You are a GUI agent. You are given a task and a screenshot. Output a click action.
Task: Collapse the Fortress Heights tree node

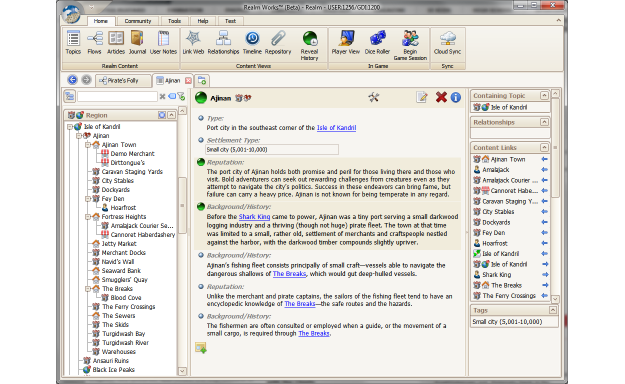point(88,217)
